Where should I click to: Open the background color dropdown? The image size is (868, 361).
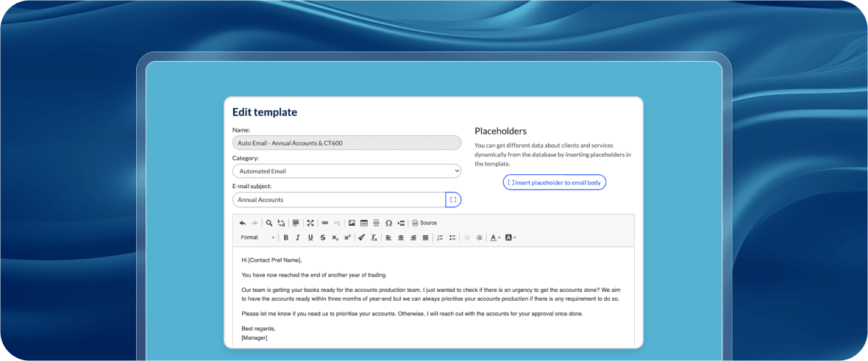click(x=511, y=237)
